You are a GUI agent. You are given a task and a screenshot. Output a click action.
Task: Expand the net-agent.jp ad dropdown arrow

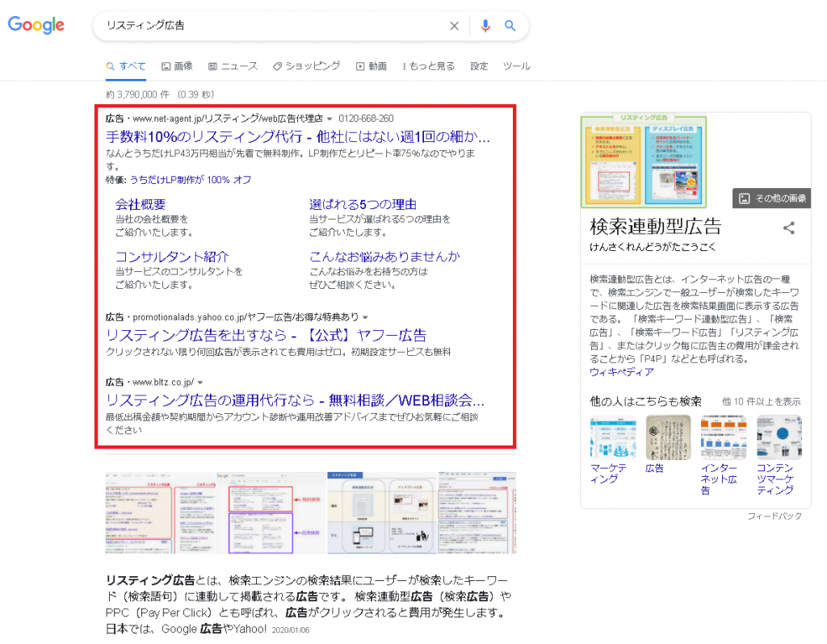[330, 119]
